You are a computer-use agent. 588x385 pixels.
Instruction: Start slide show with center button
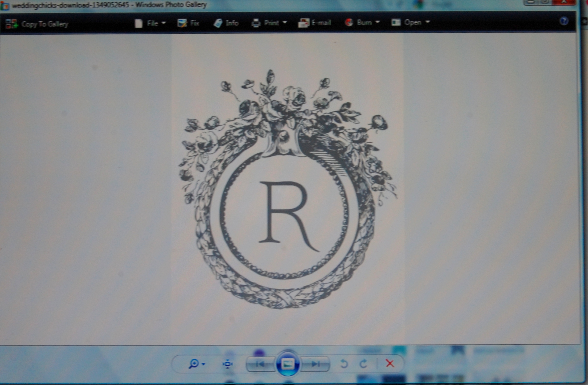pyautogui.click(x=288, y=364)
